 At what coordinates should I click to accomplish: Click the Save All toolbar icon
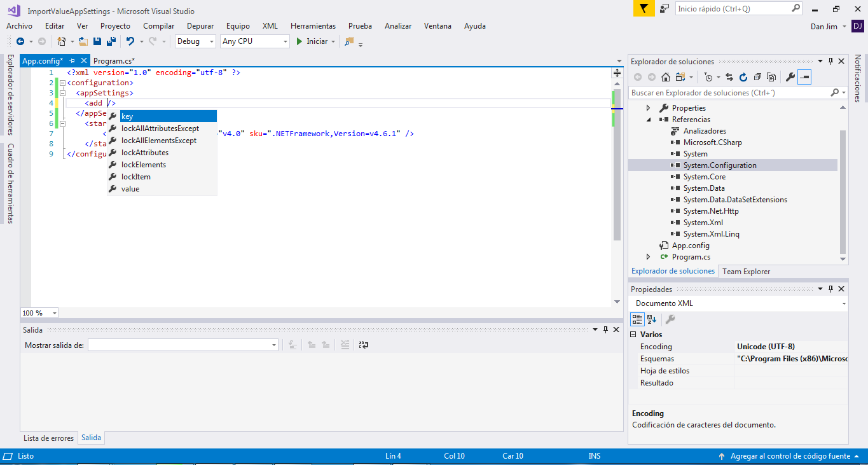[x=111, y=41]
